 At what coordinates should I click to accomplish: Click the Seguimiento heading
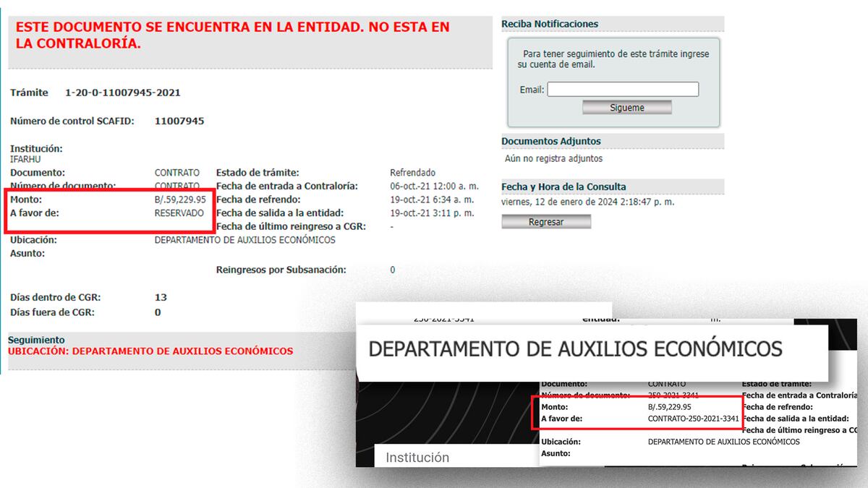tap(36, 340)
